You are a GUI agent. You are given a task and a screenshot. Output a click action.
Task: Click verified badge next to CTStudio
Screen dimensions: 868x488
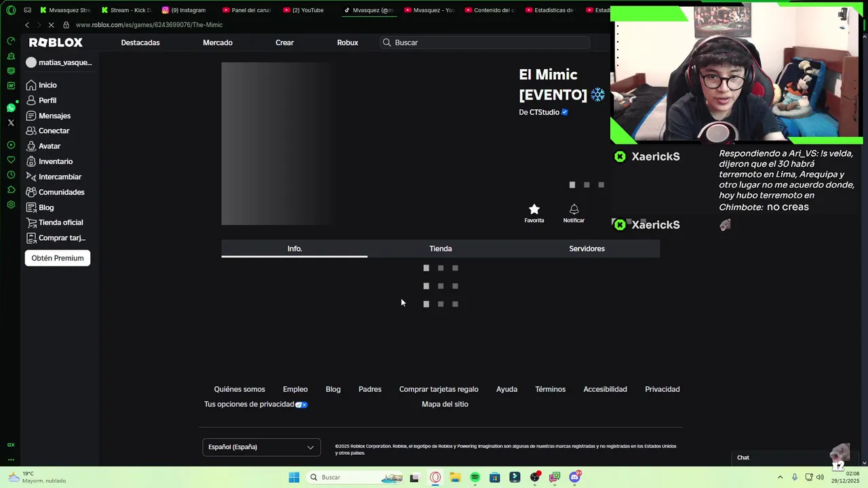(565, 113)
